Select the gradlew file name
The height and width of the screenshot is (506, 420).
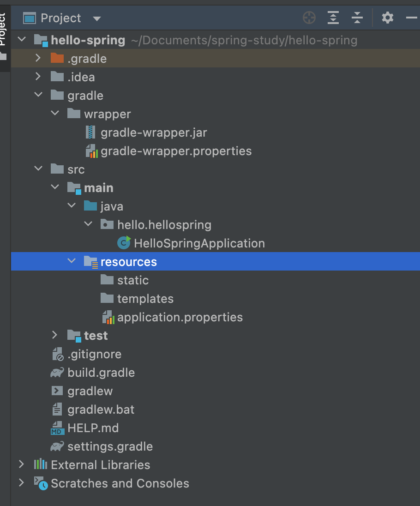(90, 391)
